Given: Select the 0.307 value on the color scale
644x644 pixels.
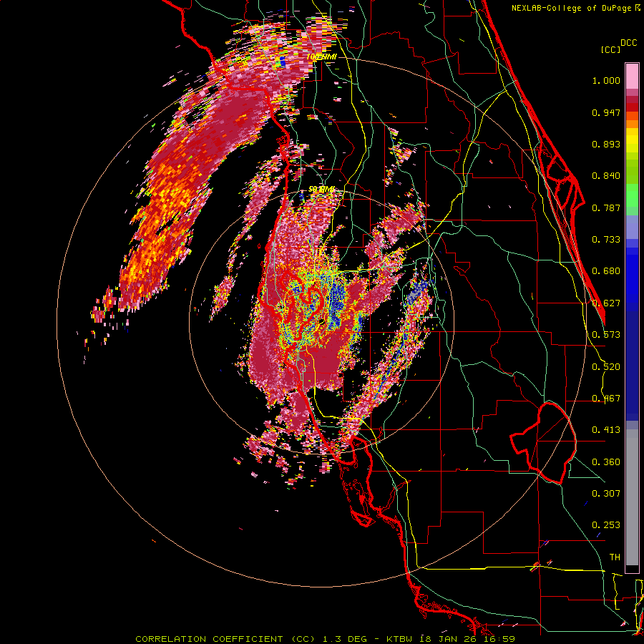Looking at the screenshot, I should tap(606, 493).
